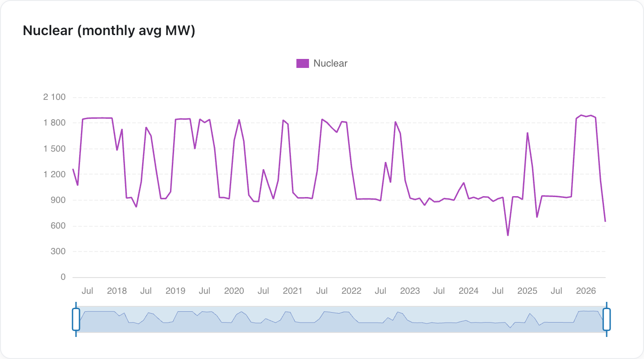
Task: Click the 2023 x-axis label
Action: (x=410, y=291)
